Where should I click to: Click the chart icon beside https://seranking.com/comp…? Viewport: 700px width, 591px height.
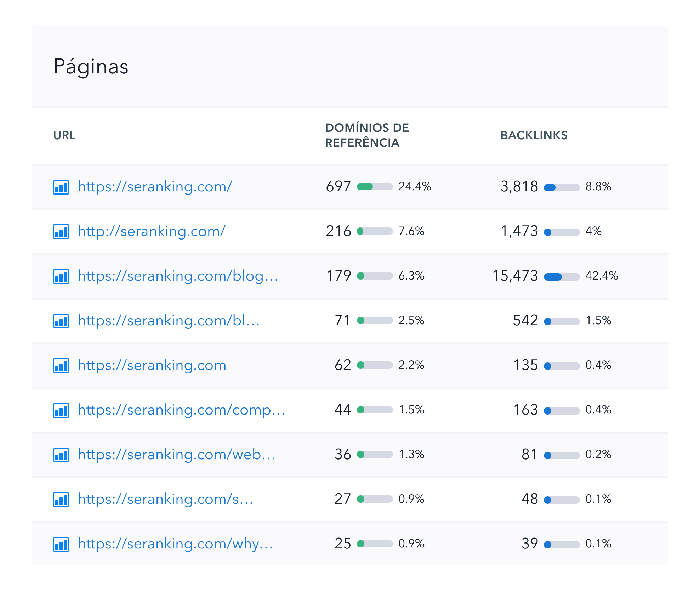(x=61, y=410)
